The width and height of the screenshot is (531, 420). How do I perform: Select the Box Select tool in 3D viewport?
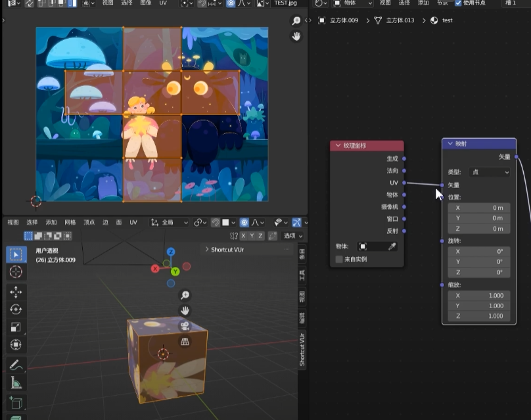pyautogui.click(x=15, y=254)
